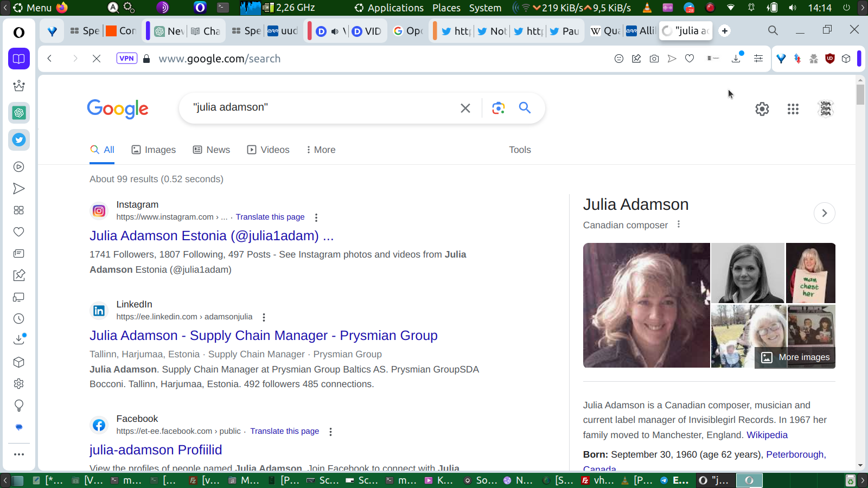The width and height of the screenshot is (868, 488).
Task: Open the Player icon in sidebar
Action: point(19,167)
